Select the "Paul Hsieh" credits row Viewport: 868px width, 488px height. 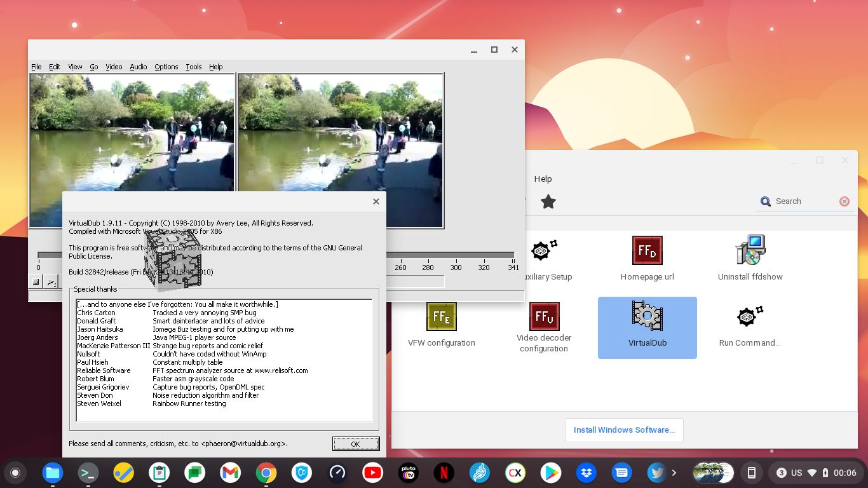(224, 362)
